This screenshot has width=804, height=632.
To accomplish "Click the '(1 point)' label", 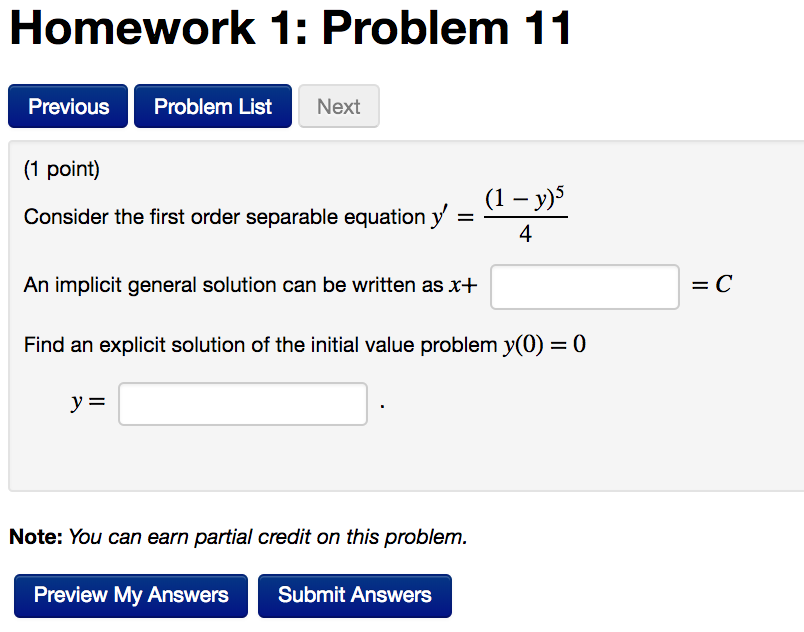I will pos(62,169).
